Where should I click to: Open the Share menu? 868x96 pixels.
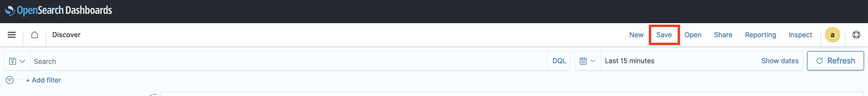pyautogui.click(x=723, y=34)
